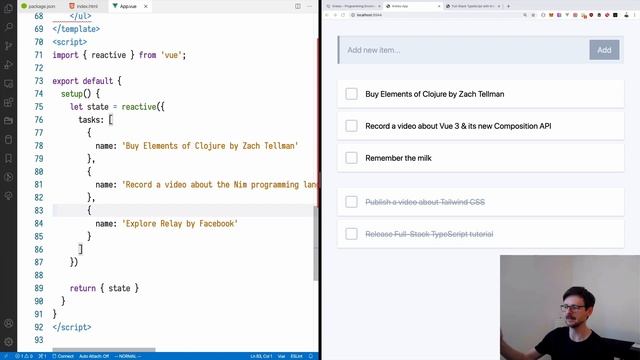Open a new browser tab with plus

(x=508, y=6)
